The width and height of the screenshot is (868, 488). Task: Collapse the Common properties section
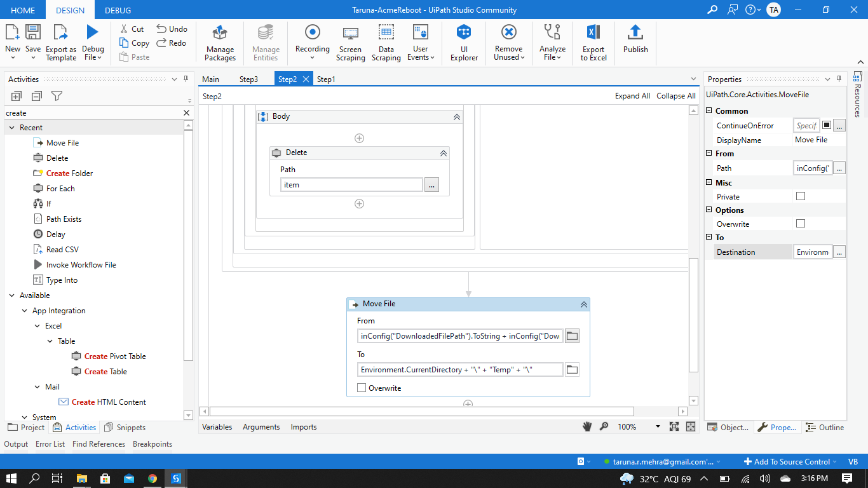709,111
